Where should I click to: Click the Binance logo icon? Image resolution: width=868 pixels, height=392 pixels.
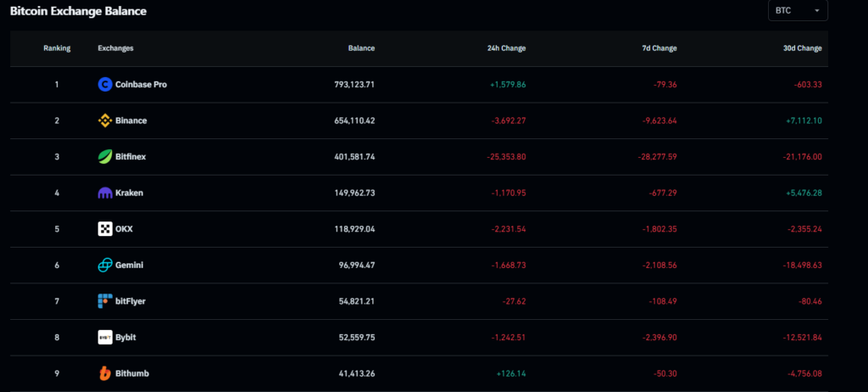(x=105, y=120)
